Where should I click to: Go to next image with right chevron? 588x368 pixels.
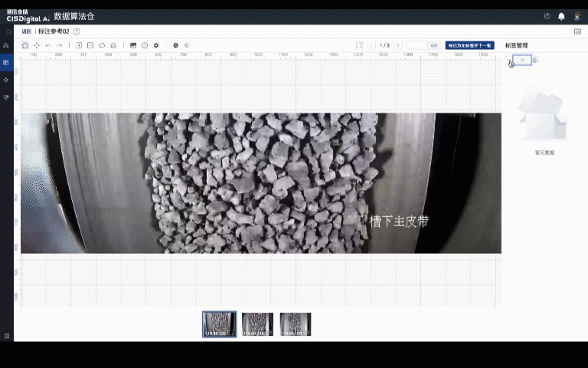pyautogui.click(x=398, y=45)
